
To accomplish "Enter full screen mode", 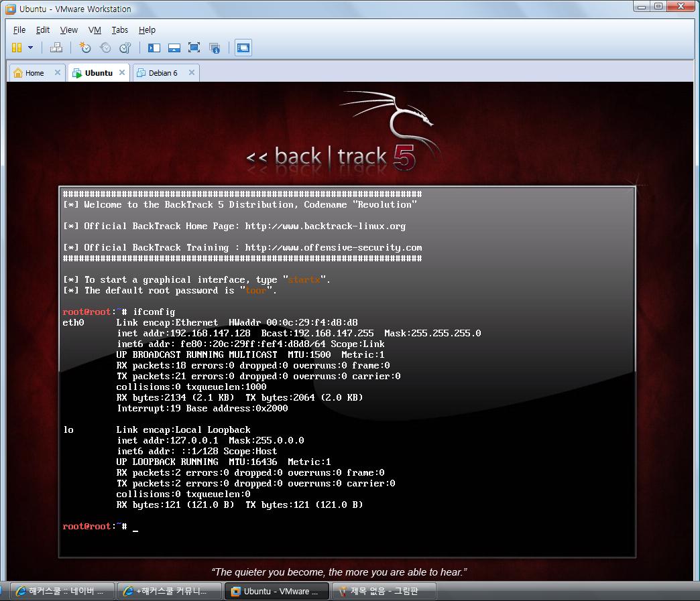I will pyautogui.click(x=194, y=48).
